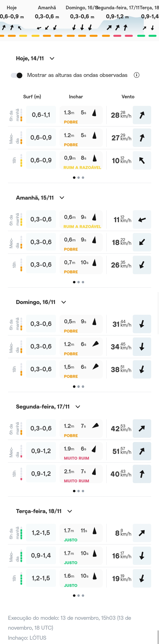Open the Domingo, 16/11 dropdown chevron
Image resolution: width=159 pixels, height=644 pixels.
click(64, 302)
